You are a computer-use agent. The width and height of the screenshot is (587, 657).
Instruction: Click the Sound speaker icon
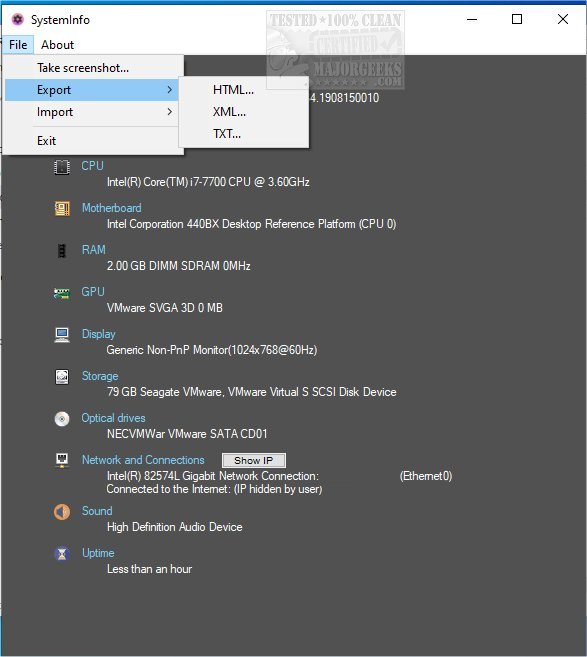click(x=62, y=512)
